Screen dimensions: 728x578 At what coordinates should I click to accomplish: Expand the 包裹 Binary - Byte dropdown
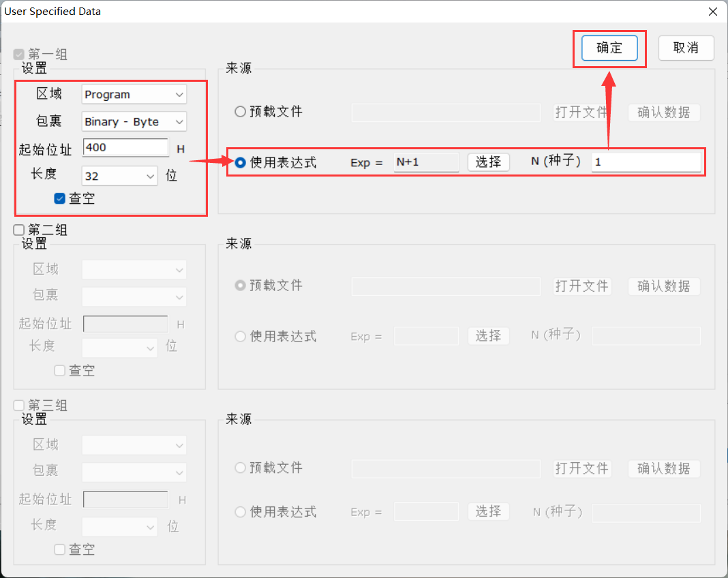point(134,122)
